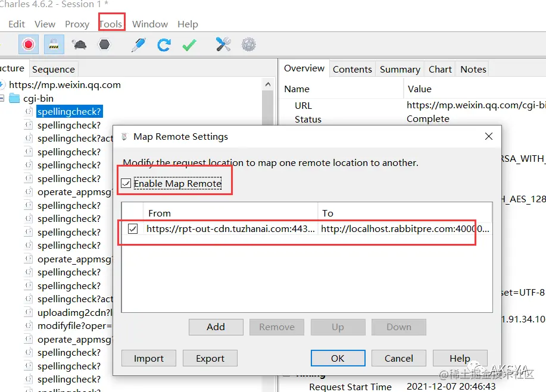Screen dimensions: 546x392
Task: Confirm with the OK button
Action: click(x=338, y=358)
